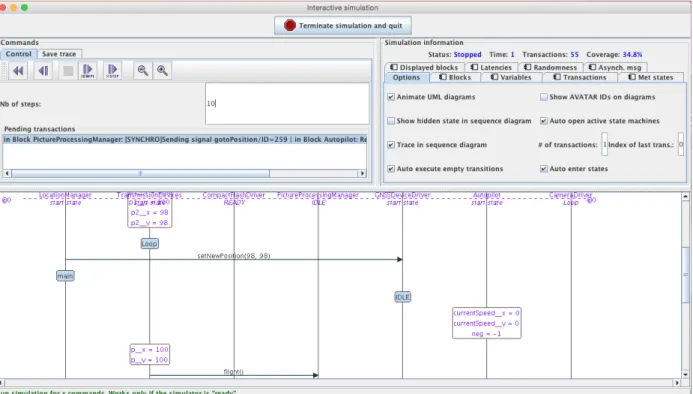The image size is (693, 394).
Task: Click the Loop state box in diagram
Action: [x=149, y=244]
